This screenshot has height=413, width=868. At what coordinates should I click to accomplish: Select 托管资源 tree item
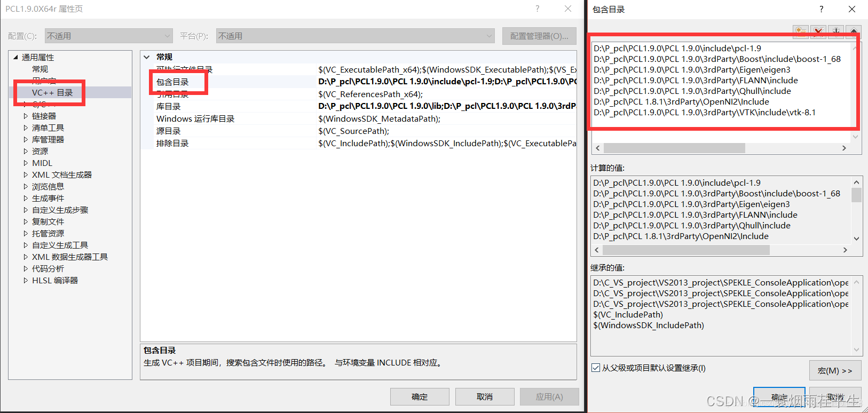48,233
